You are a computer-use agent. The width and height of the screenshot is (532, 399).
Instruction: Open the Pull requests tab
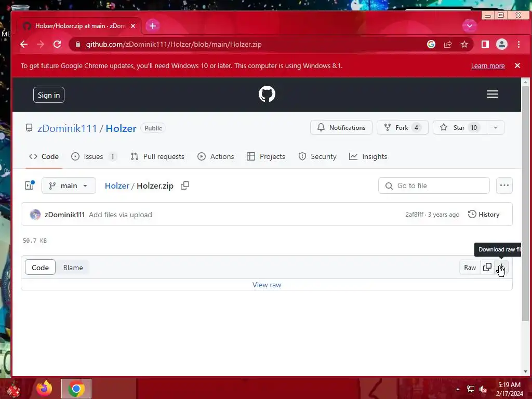pos(157,156)
